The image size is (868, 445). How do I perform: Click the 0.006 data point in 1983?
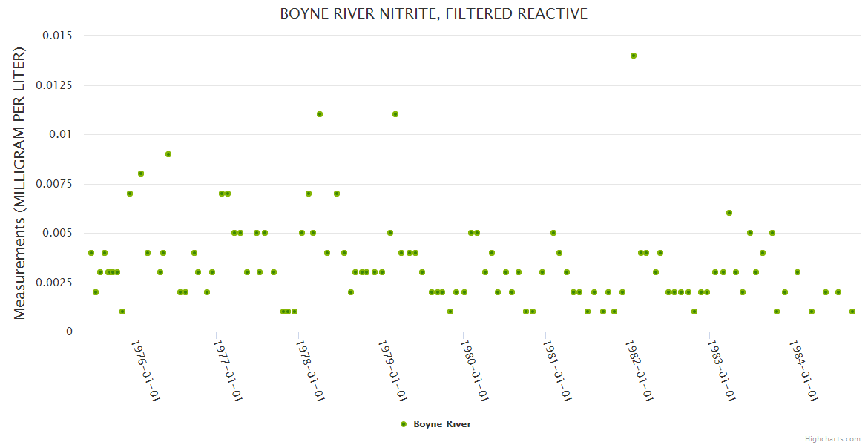point(729,213)
